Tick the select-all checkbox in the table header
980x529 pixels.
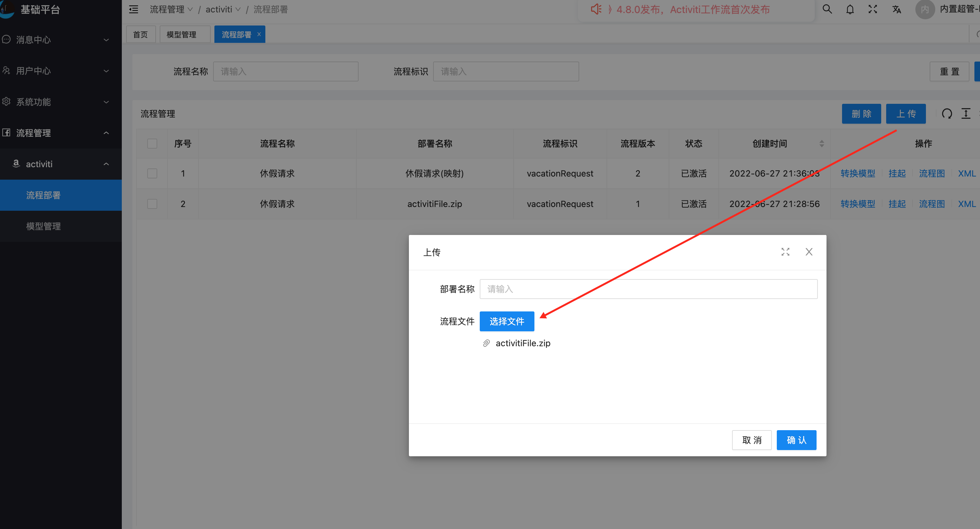[x=152, y=144]
